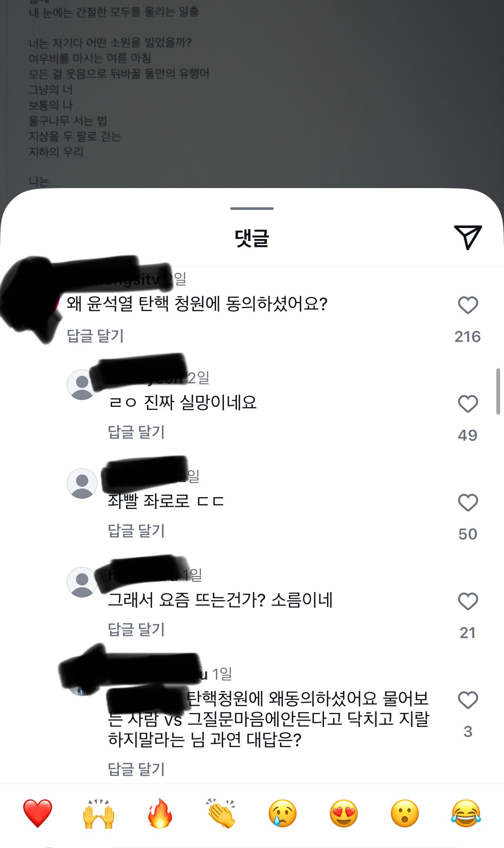Like the comment with 216 likes
The width and height of the screenshot is (504, 848).
point(468,305)
